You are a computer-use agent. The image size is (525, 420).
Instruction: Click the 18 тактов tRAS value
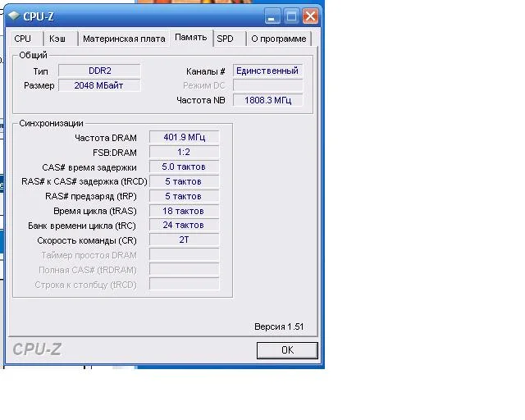pyautogui.click(x=184, y=211)
